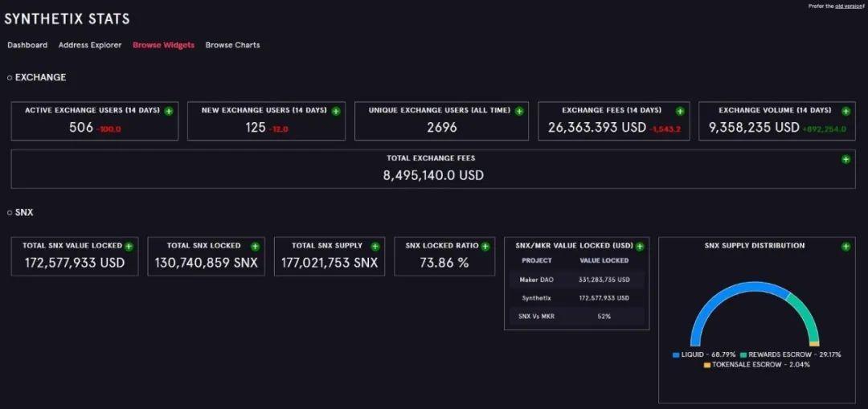
Task: Click plus icon on SNX Supply Distribution widget
Action: (x=845, y=247)
